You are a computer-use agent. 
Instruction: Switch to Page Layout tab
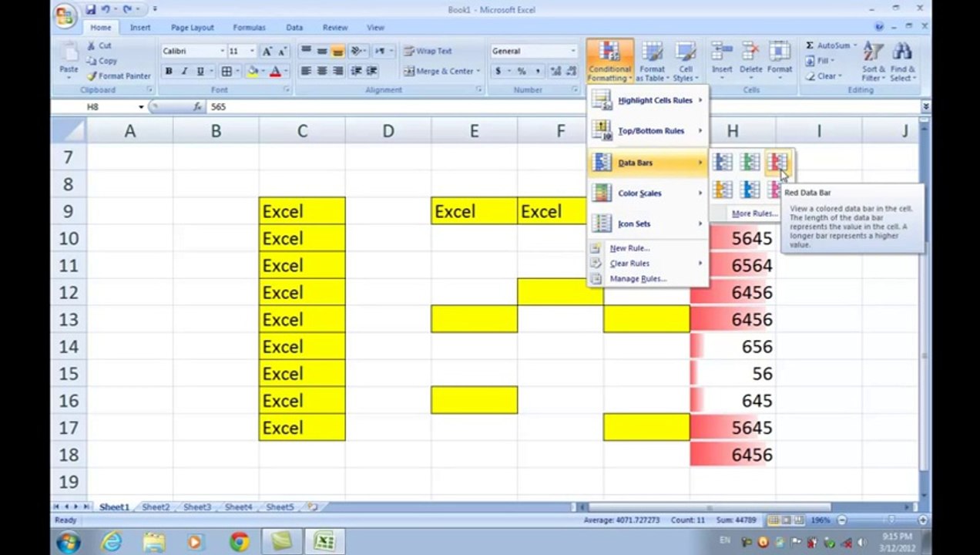tap(193, 27)
